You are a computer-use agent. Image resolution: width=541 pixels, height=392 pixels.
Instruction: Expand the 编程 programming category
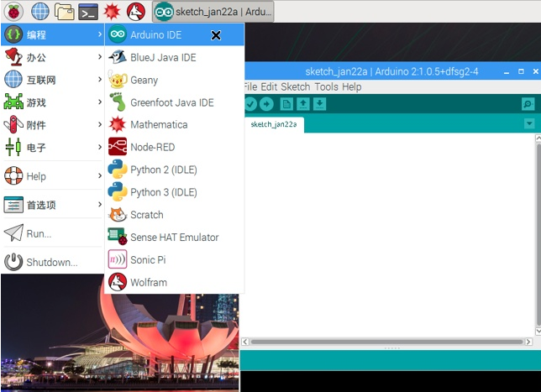(x=53, y=34)
